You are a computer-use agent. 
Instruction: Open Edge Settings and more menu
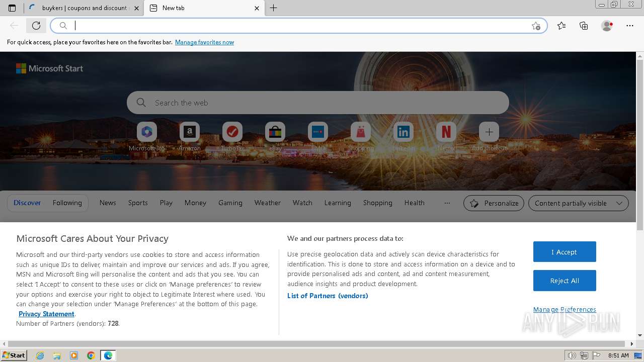(630, 26)
